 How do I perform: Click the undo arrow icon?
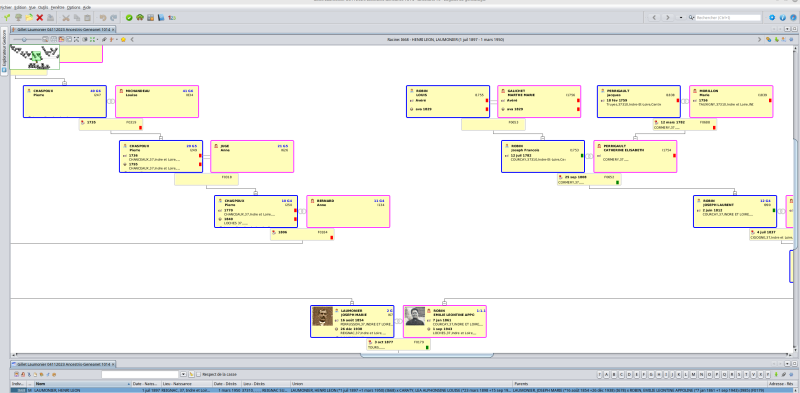pos(103,17)
